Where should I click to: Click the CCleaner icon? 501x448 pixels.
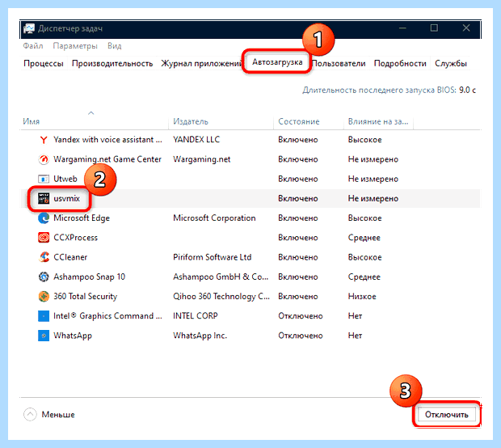(x=44, y=257)
